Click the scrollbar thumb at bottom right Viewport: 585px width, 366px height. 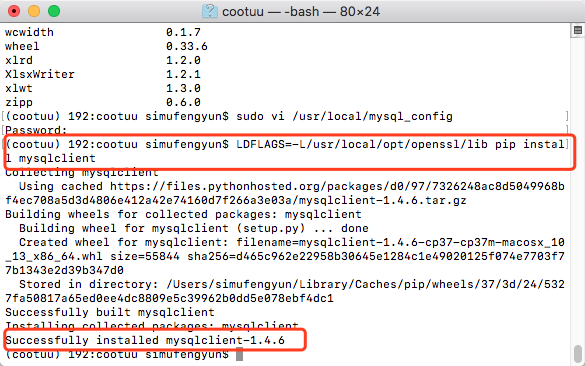point(578,353)
